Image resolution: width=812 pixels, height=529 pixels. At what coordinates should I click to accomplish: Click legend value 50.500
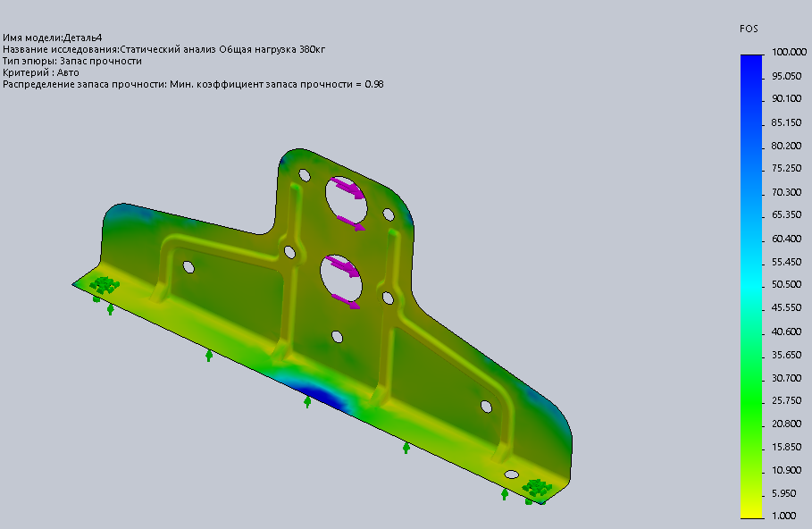(787, 284)
